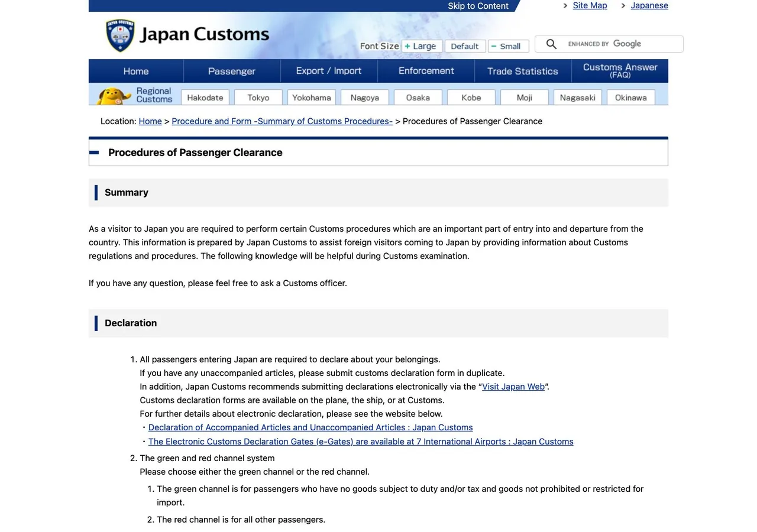Open Declaration of Accompanied Articles link

point(310,427)
